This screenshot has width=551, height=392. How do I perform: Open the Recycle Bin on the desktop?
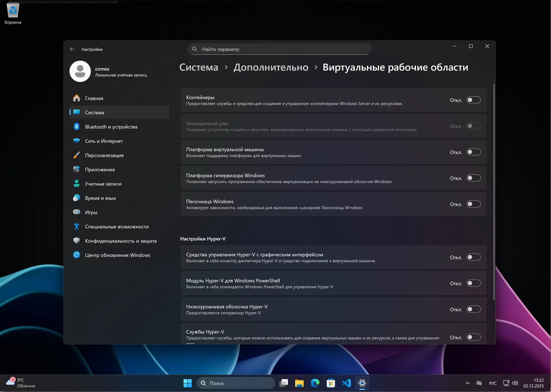click(x=13, y=13)
